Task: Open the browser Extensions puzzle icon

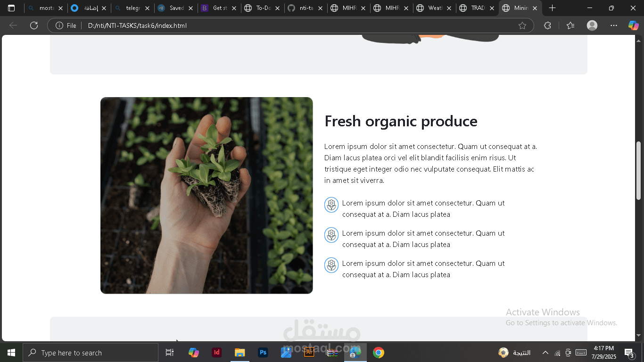Action: 547,25
